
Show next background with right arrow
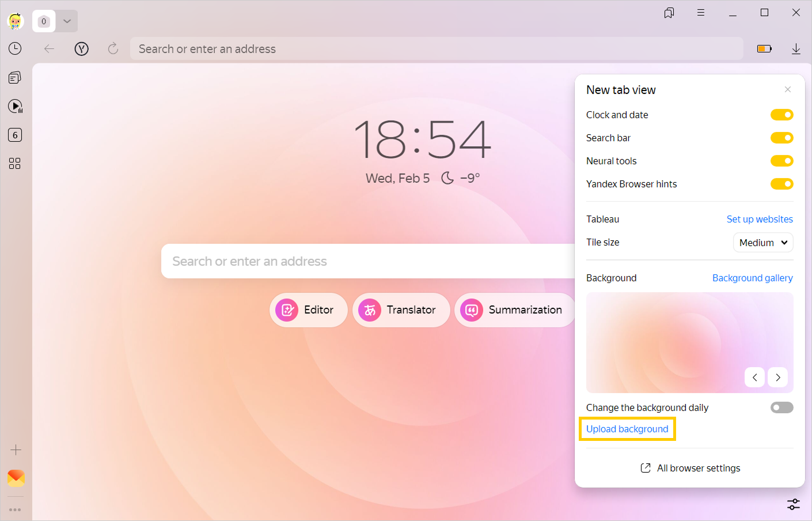(777, 377)
